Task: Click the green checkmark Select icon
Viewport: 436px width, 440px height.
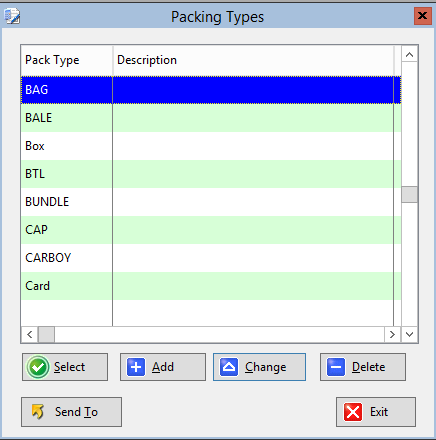Action: click(38, 367)
